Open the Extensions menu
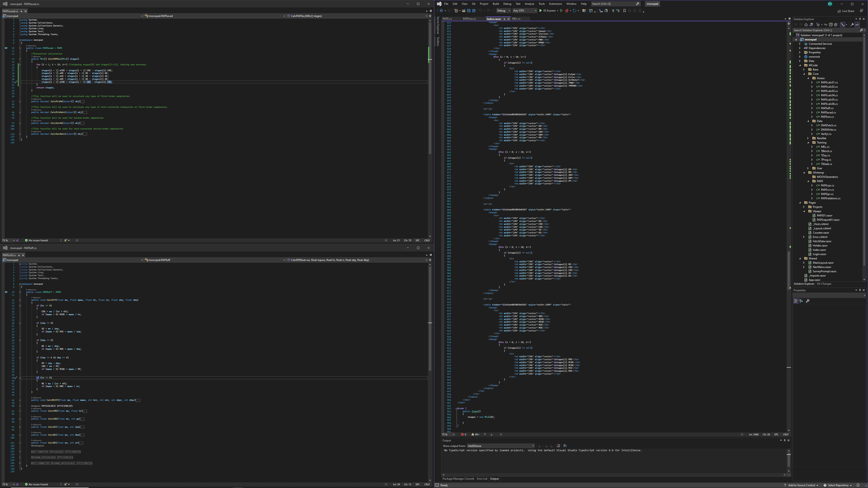 (x=555, y=4)
